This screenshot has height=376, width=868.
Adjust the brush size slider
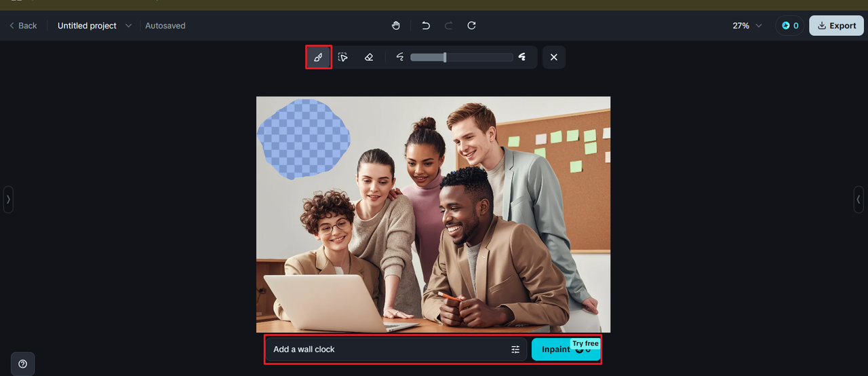click(461, 57)
